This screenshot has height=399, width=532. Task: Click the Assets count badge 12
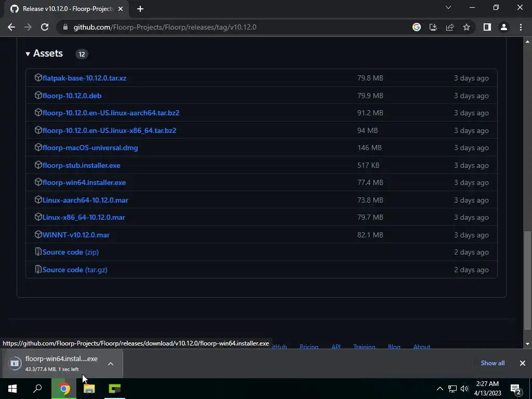82,54
